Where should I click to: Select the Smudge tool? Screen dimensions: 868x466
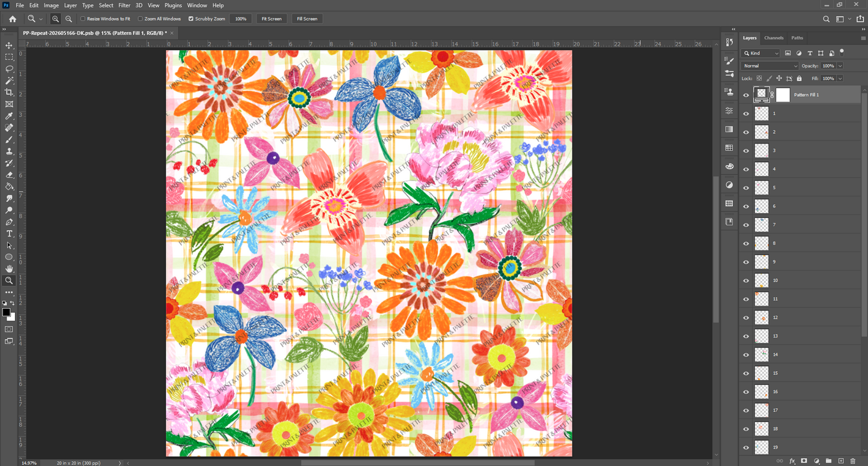point(9,198)
